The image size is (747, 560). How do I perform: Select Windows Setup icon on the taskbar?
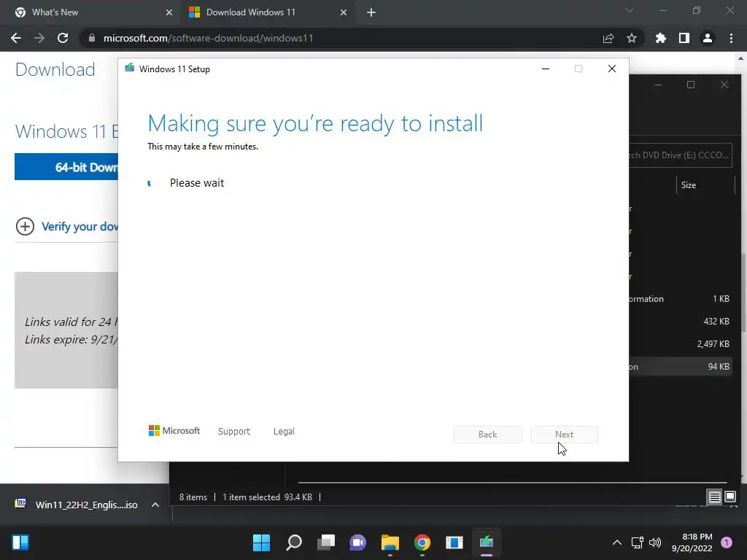[x=486, y=542]
